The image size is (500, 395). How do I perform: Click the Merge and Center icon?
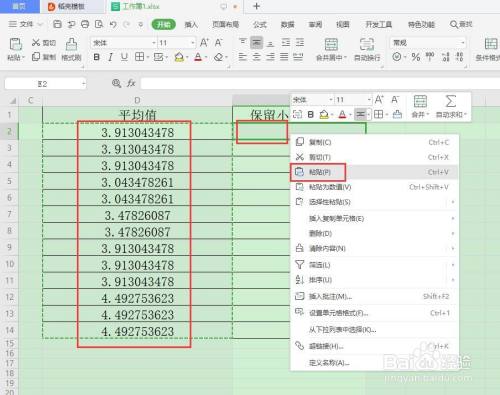[331, 44]
